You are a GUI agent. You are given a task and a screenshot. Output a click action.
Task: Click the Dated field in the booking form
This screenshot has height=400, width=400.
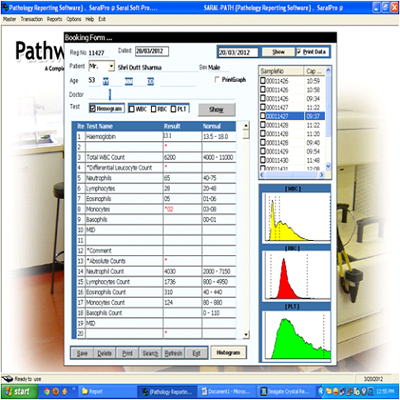[152, 51]
